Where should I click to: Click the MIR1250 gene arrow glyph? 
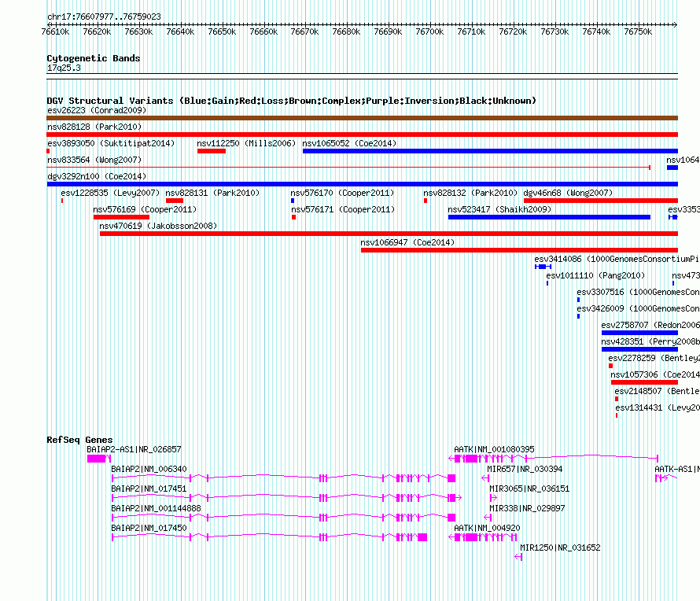click(x=518, y=557)
